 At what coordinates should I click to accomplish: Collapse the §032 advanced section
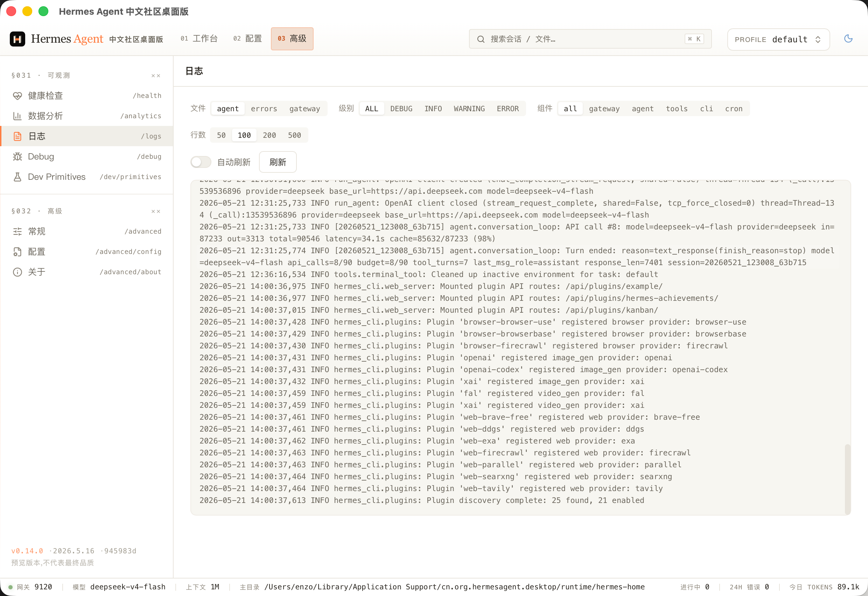(156, 211)
